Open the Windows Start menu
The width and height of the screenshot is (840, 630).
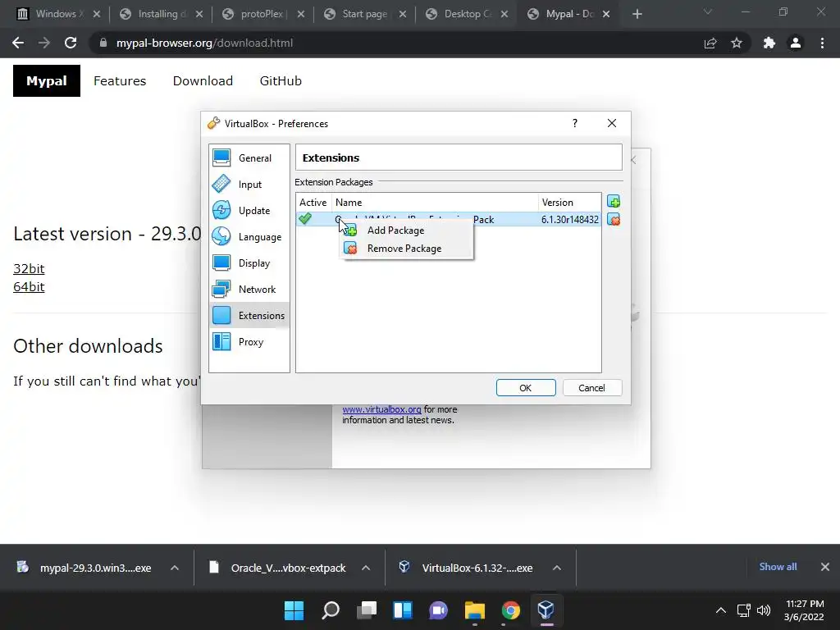pyautogui.click(x=294, y=610)
